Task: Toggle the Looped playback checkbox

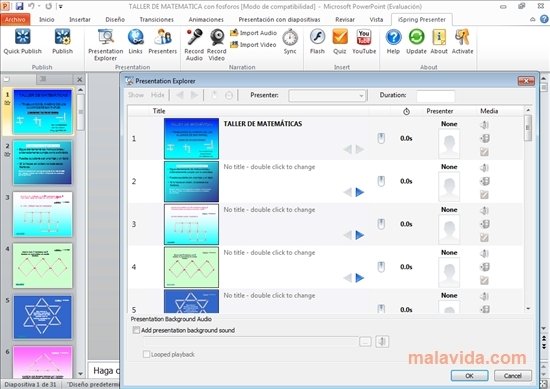Action: [146, 354]
